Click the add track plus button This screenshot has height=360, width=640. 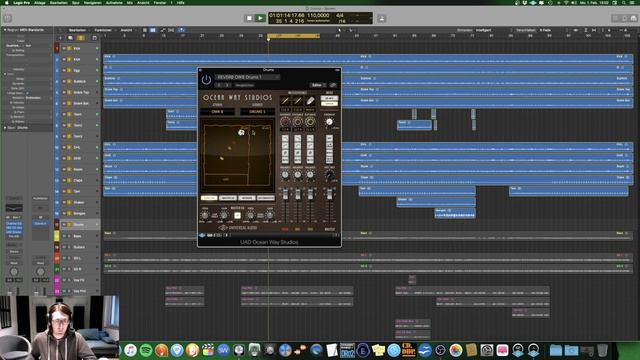pyautogui.click(x=60, y=38)
